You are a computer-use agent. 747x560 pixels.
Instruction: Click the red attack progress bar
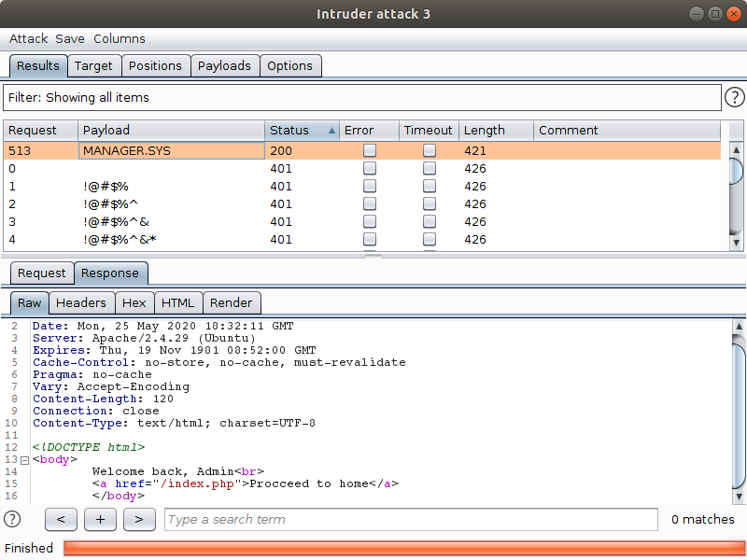[x=402, y=548]
